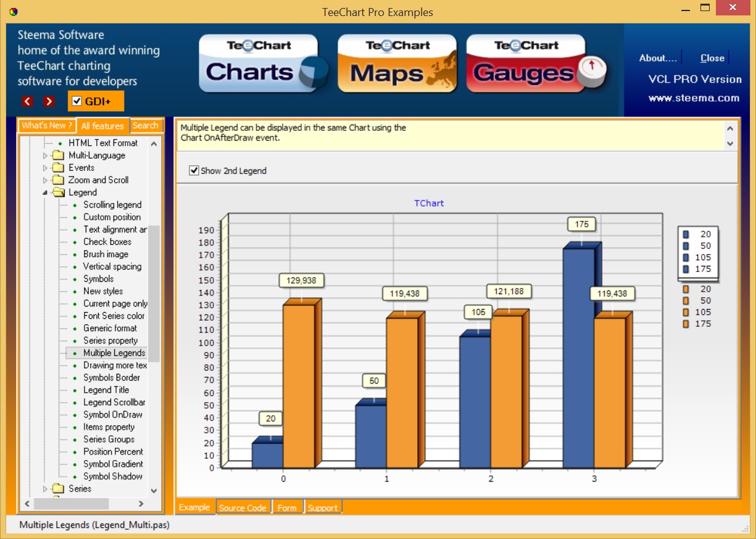Toggle the GDI+ checkbox
The image size is (756, 539).
[x=77, y=101]
